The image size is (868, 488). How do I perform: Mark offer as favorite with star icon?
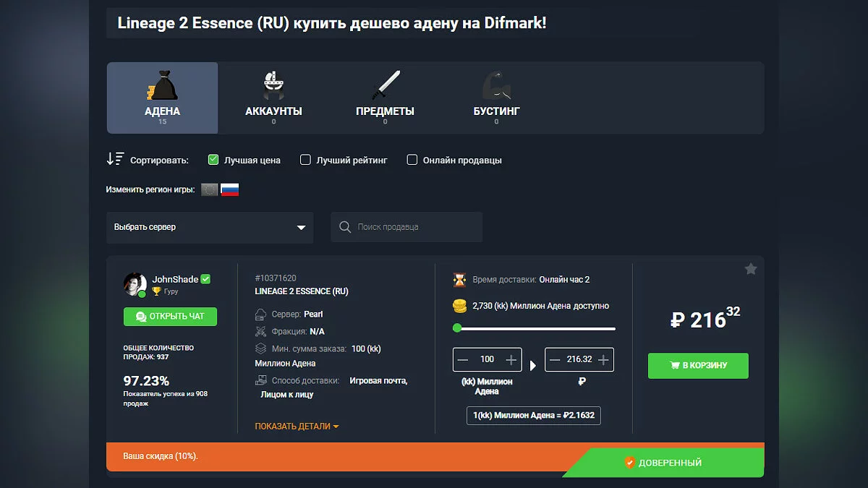(751, 269)
